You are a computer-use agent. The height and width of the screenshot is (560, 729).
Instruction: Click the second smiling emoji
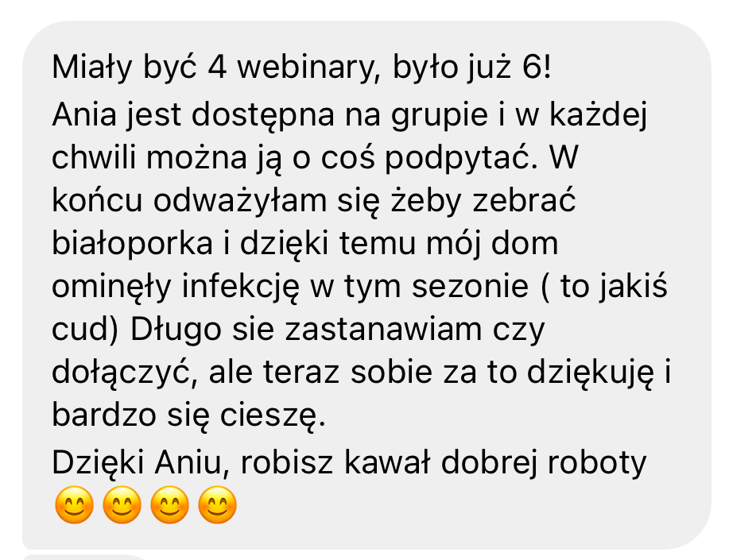click(x=122, y=504)
